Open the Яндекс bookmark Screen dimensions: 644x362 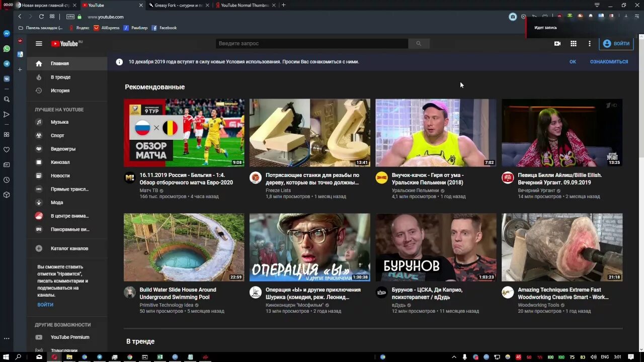coord(79,28)
